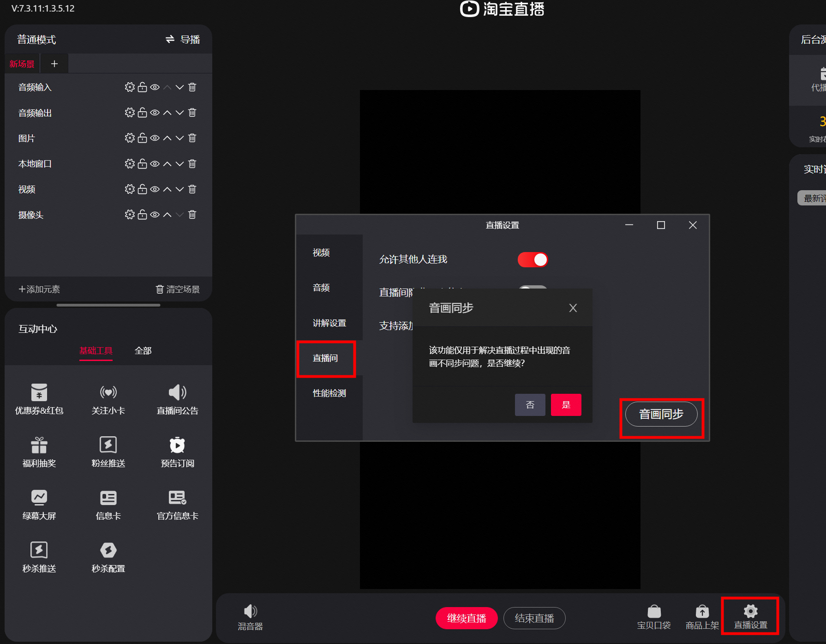Close the 音画同步 dialog with X
The height and width of the screenshot is (644, 826).
(573, 308)
